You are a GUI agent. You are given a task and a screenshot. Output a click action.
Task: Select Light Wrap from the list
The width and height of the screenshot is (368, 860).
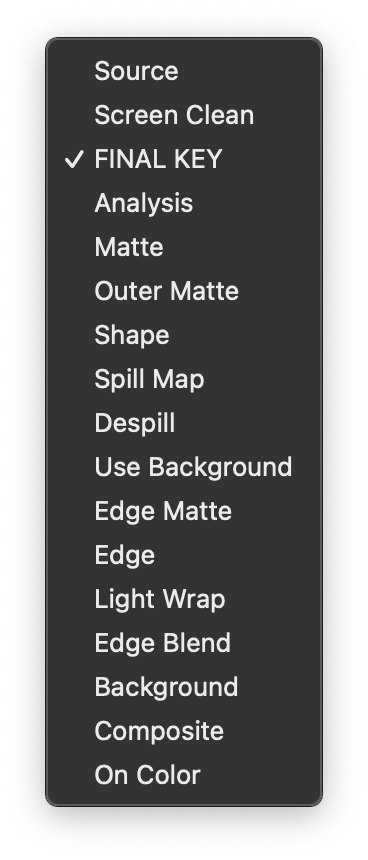pos(184,599)
